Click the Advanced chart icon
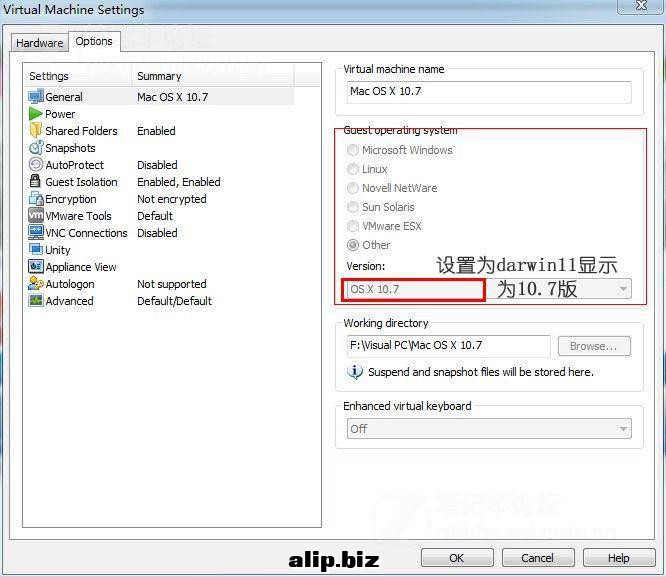The image size is (666, 577). 36,300
